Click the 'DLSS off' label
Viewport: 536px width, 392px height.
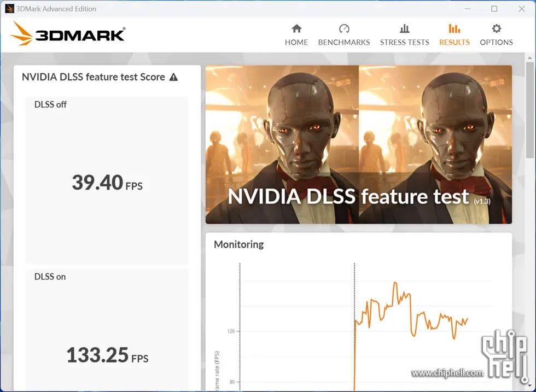(50, 104)
